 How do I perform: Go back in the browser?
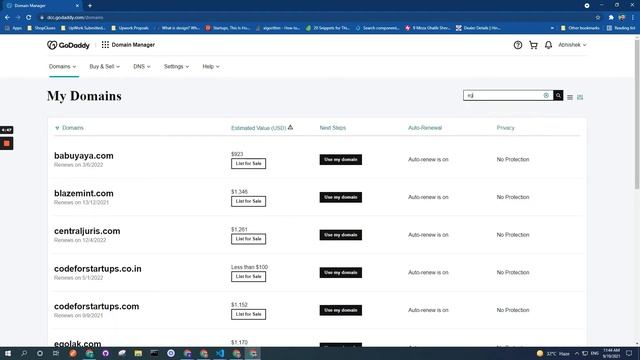click(7, 18)
